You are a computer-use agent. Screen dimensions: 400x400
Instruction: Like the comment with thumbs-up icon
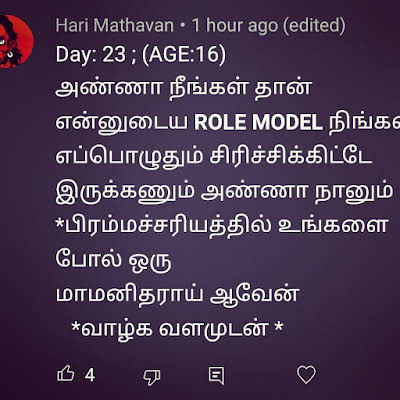click(66, 374)
